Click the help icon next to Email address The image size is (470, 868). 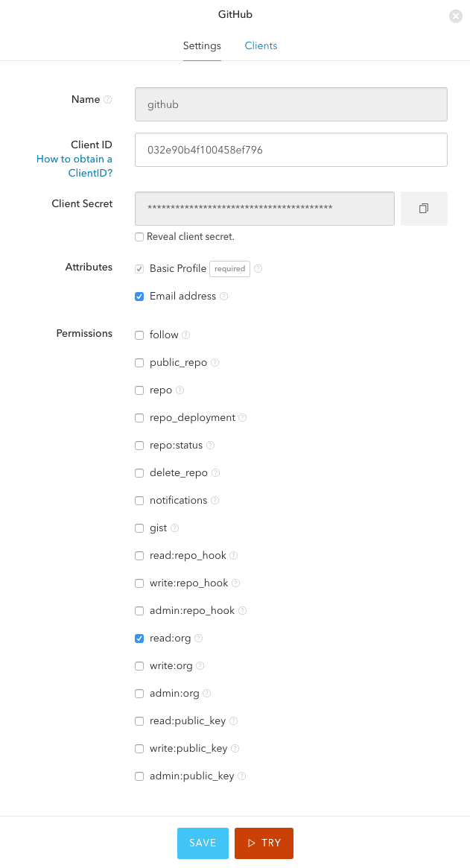tap(223, 297)
